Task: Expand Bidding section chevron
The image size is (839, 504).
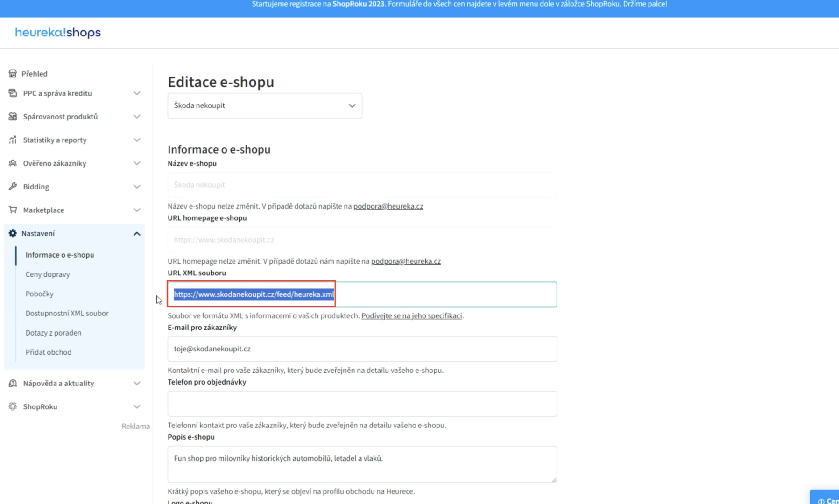Action: [x=137, y=187]
